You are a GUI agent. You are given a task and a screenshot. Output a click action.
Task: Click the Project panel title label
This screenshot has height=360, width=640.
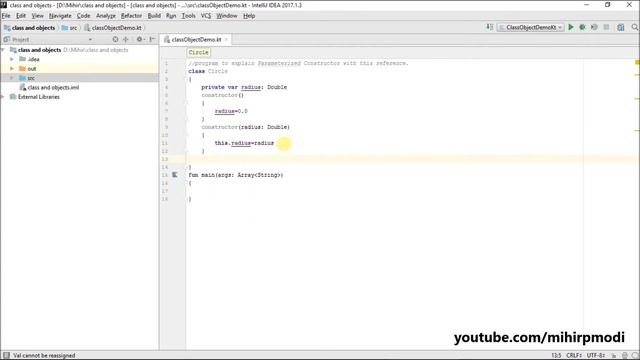(x=20, y=40)
